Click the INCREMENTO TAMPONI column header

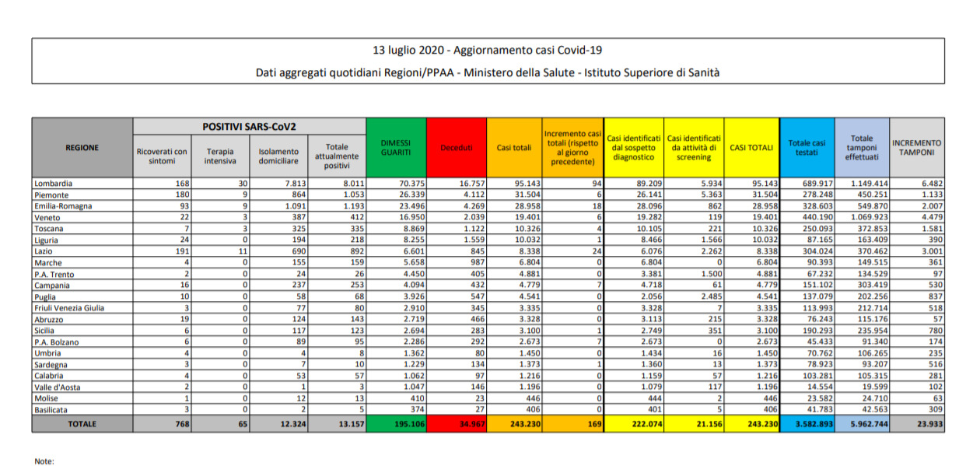pyautogui.click(x=918, y=146)
